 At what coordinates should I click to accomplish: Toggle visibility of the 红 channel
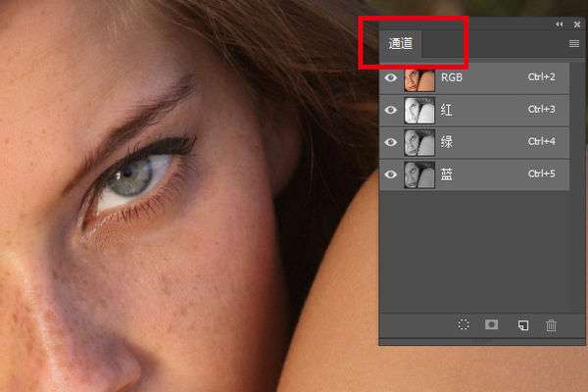click(391, 110)
